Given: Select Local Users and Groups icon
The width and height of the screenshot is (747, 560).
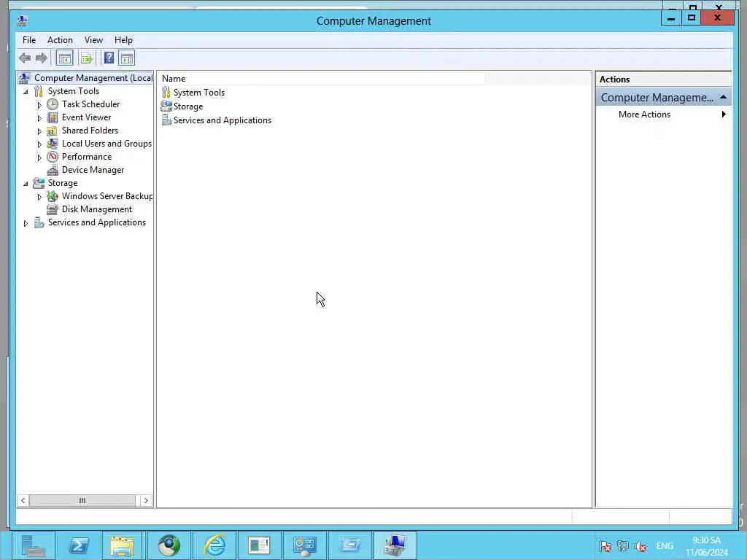Looking at the screenshot, I should coord(53,144).
